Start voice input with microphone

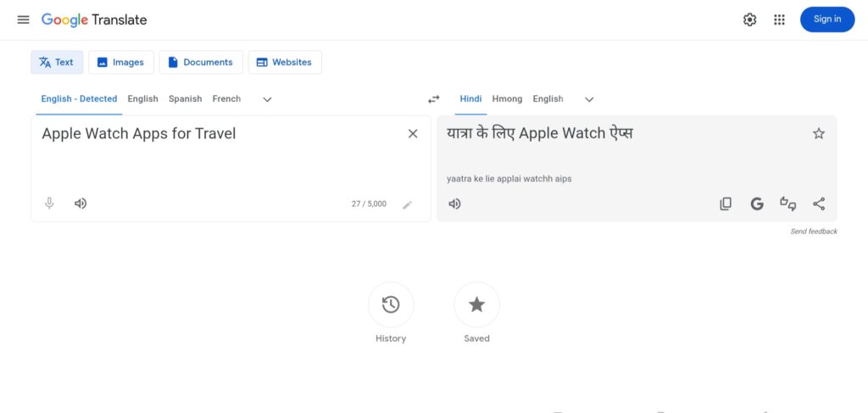pyautogui.click(x=49, y=204)
